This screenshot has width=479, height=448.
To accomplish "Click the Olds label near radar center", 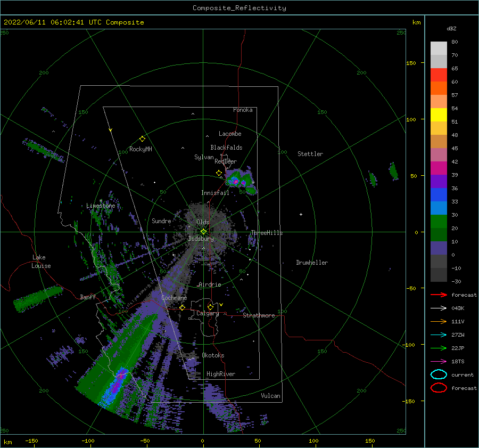I will (203, 222).
